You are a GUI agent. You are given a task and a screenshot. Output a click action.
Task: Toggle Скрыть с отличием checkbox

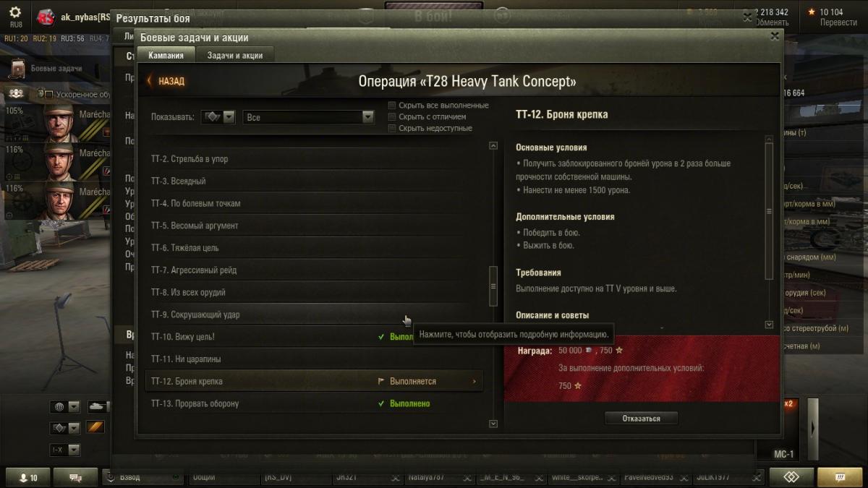[x=392, y=116]
